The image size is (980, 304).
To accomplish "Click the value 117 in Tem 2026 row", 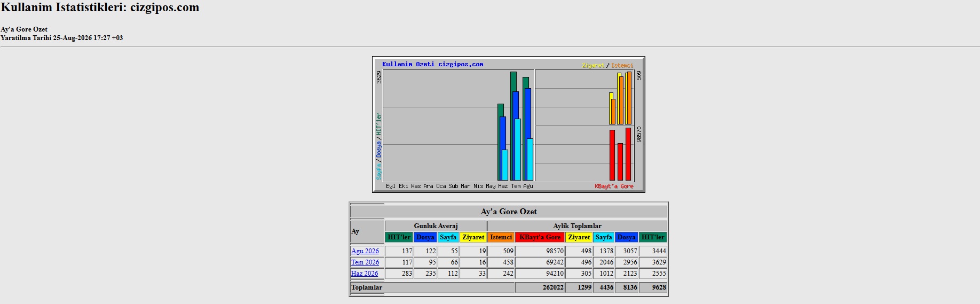I will pyautogui.click(x=407, y=262).
